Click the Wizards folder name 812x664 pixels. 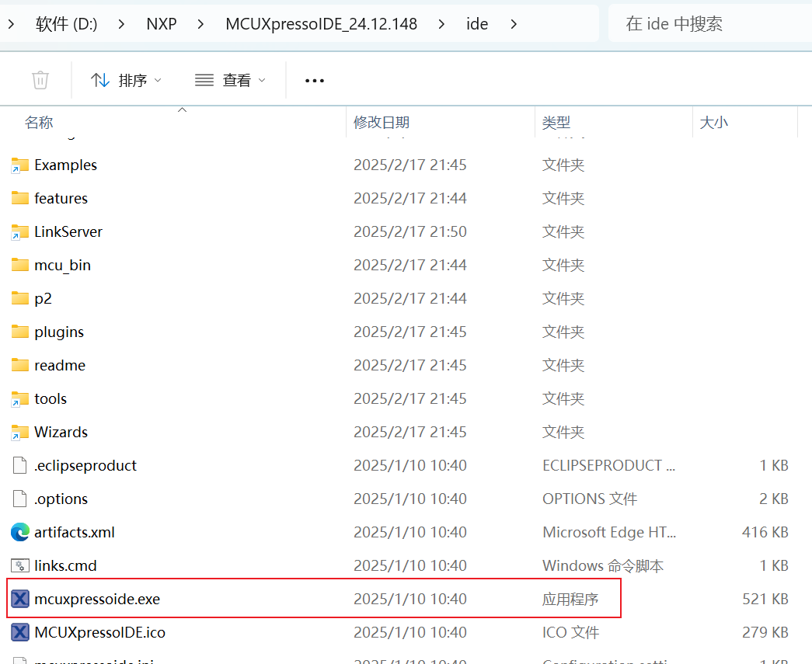(61, 432)
